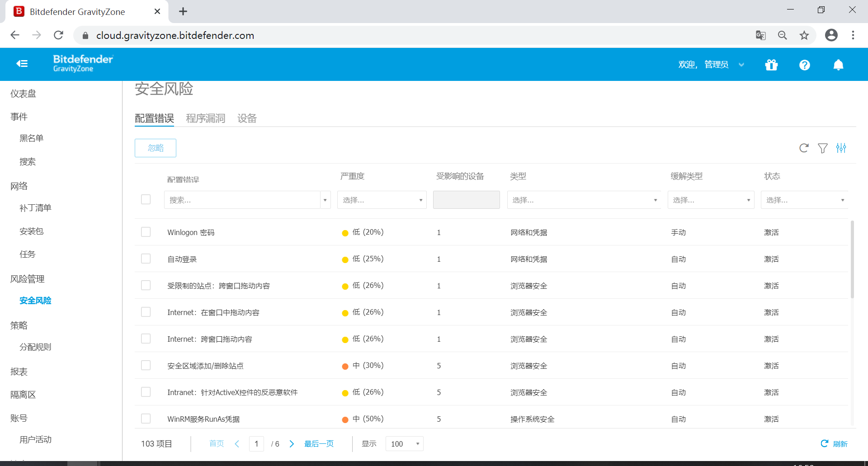Expand the 管理员 user menu chevron
868x466 pixels.
tap(741, 65)
